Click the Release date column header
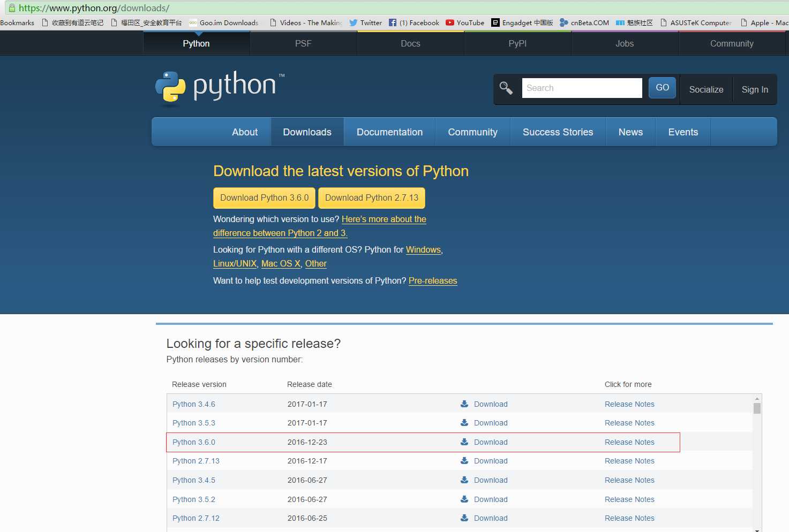Screen dimensions: 789x532 point(310,384)
